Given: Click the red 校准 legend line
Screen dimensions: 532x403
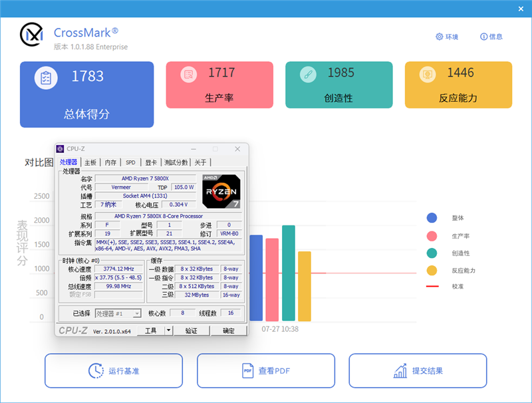Looking at the screenshot, I should click(432, 287).
